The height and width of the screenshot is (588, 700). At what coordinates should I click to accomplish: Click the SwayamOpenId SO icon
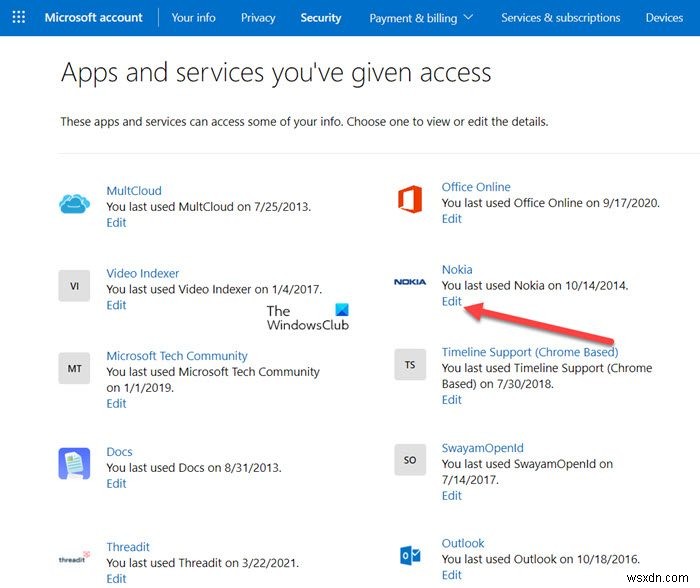pyautogui.click(x=410, y=460)
